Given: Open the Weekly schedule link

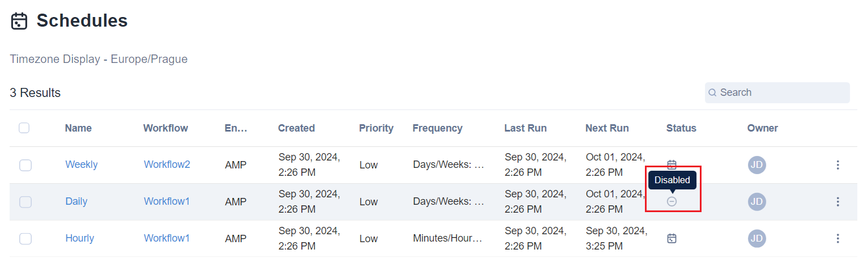Looking at the screenshot, I should click(82, 164).
